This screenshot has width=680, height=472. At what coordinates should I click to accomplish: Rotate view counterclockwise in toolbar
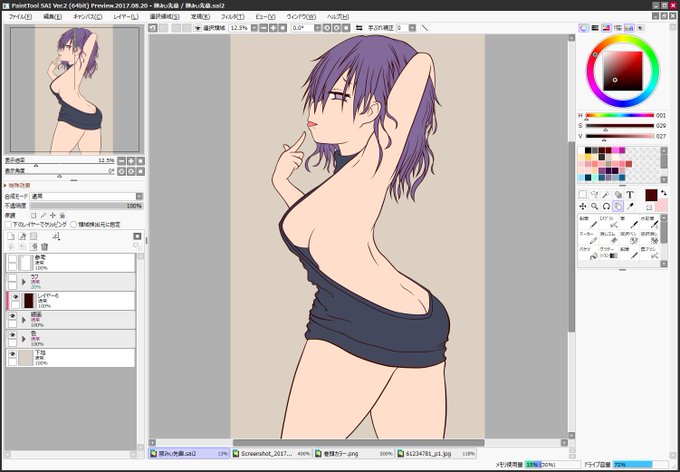(327, 28)
